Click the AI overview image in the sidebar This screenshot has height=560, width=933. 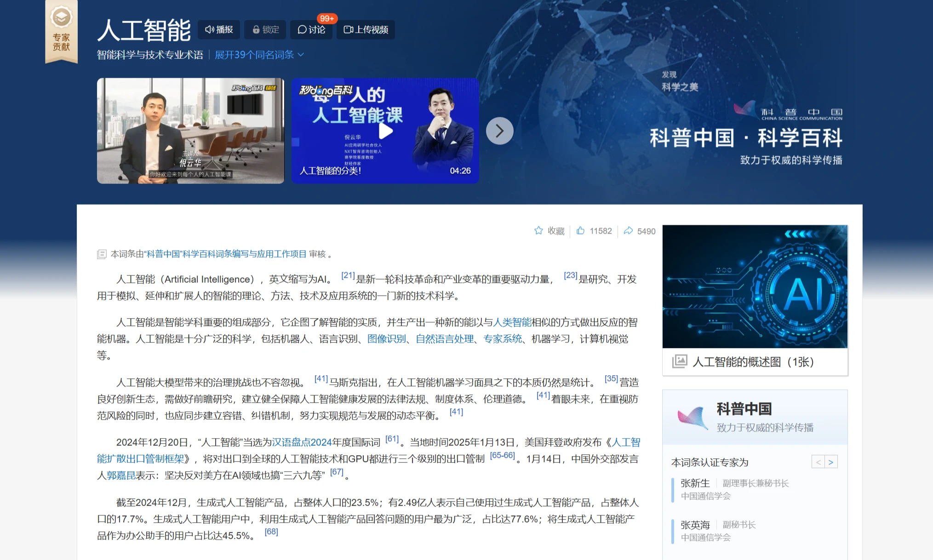755,285
